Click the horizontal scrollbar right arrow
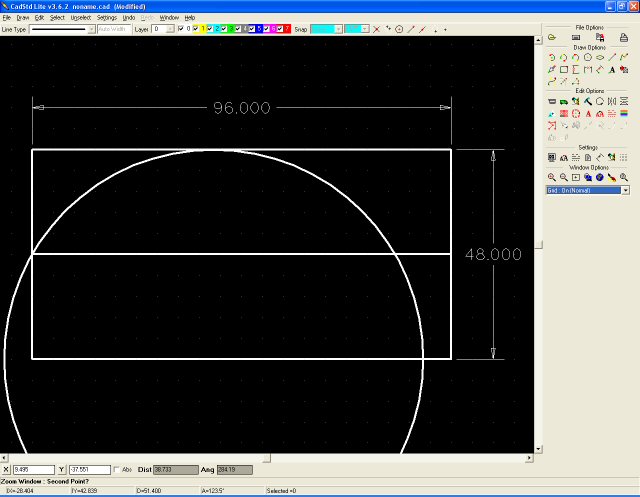The image size is (640, 497). click(x=529, y=458)
